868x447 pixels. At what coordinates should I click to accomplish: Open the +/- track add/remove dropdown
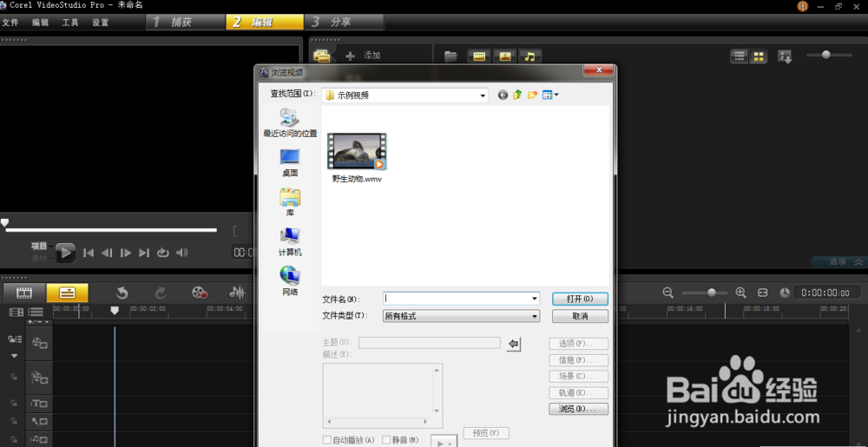(x=38, y=321)
